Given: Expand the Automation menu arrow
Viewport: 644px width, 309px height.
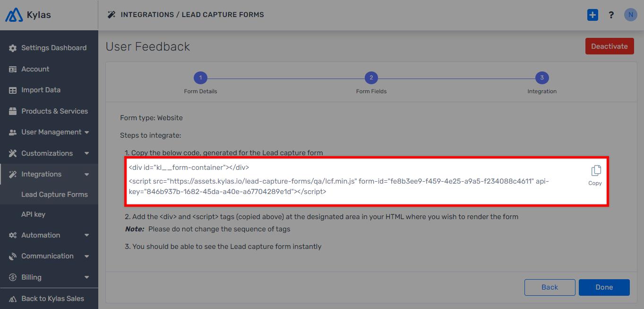Looking at the screenshot, I should [x=86, y=235].
